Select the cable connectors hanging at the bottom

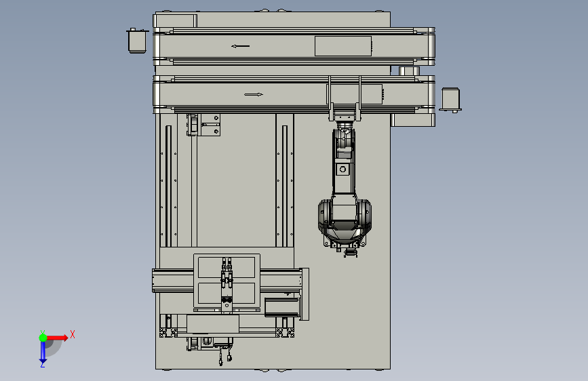[x=225, y=356]
